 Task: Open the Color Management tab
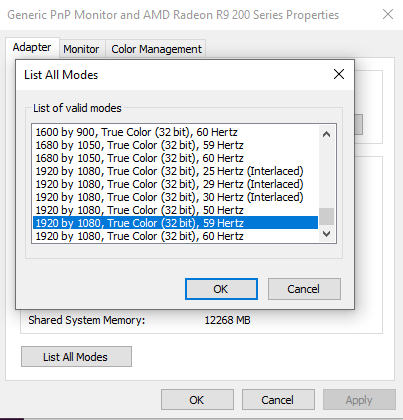tap(156, 49)
